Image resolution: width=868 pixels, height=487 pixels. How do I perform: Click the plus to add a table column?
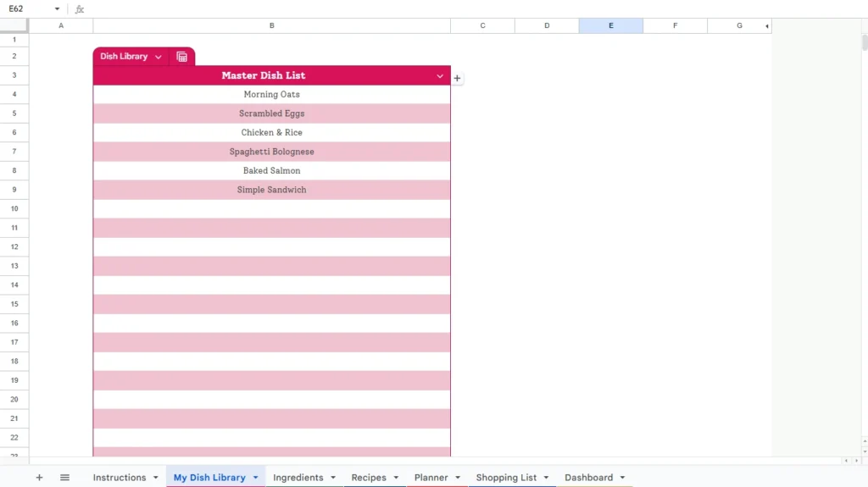pyautogui.click(x=457, y=78)
